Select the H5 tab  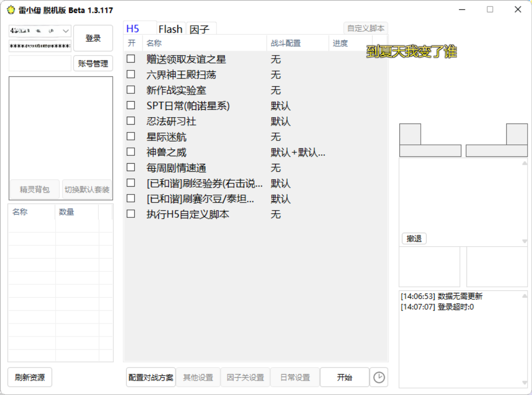click(133, 29)
